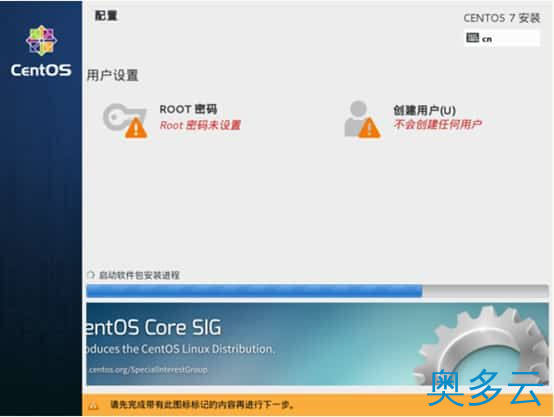The image size is (554, 417).
Task: Open the 创建用户(U) setting
Action: coord(413,119)
